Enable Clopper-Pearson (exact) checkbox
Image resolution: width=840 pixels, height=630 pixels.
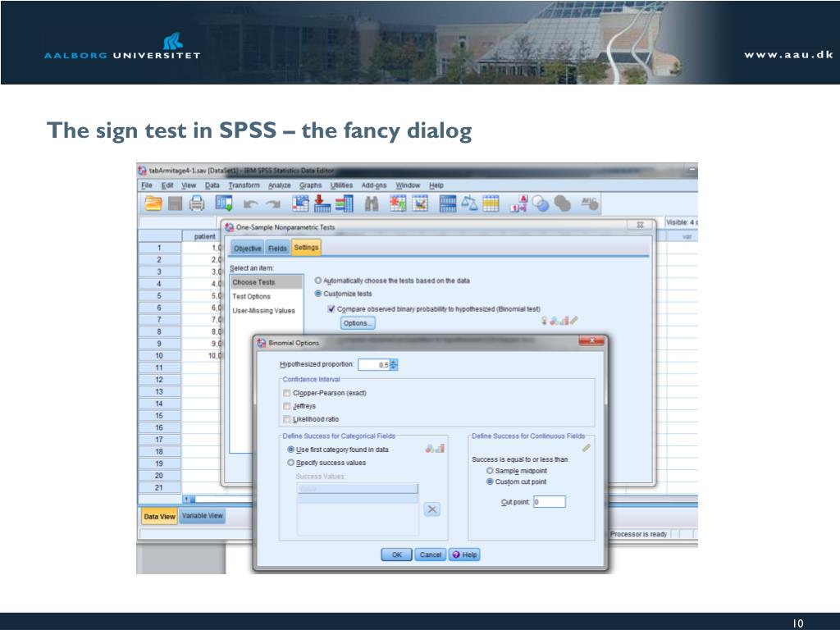click(286, 393)
